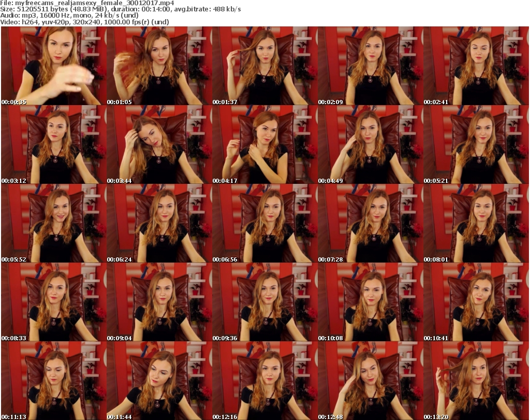The width and height of the screenshot is (530, 420).
Task: Pick the thumbnail frame stamped 00:06:56
Action: coord(264,223)
